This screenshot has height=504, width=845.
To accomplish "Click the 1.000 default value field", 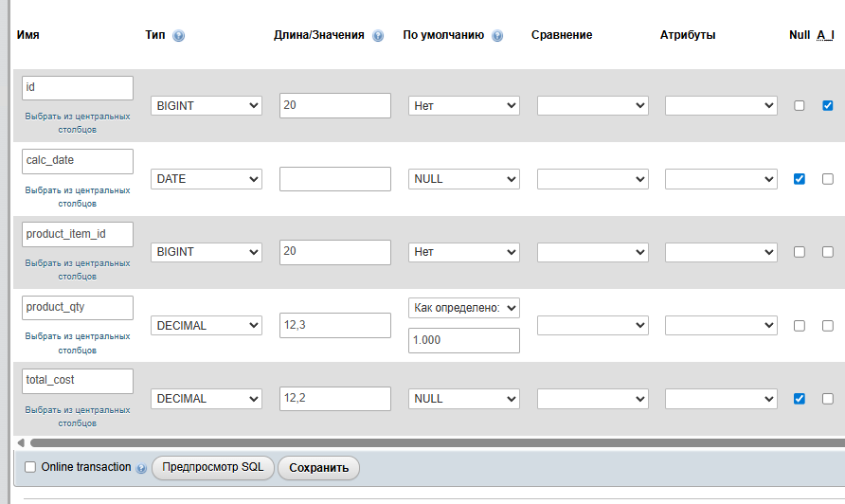I will [463, 340].
